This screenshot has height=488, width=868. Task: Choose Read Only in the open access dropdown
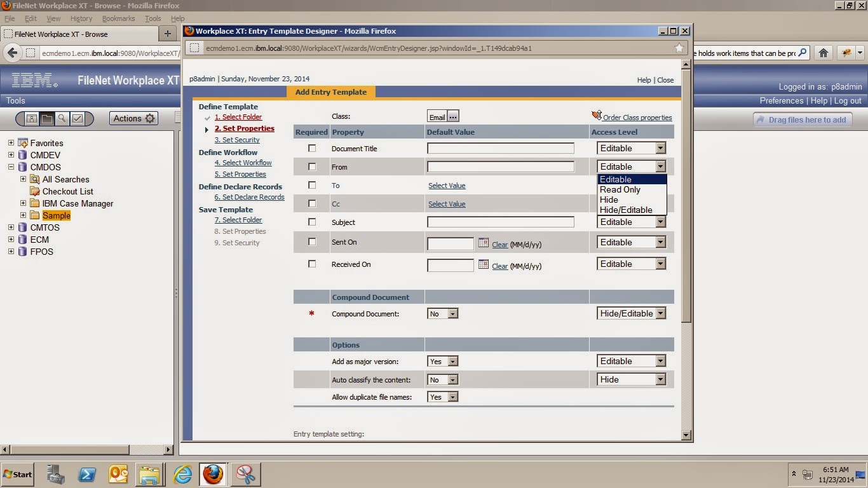620,189
